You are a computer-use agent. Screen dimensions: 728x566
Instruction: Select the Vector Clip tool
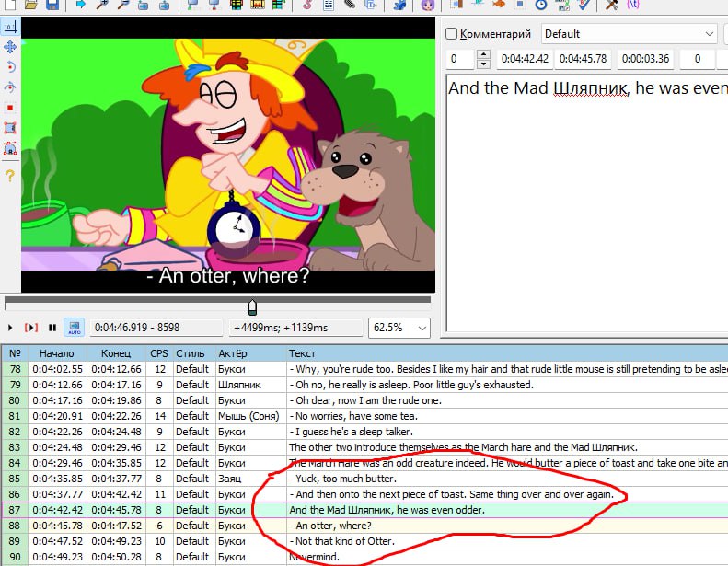coord(10,148)
